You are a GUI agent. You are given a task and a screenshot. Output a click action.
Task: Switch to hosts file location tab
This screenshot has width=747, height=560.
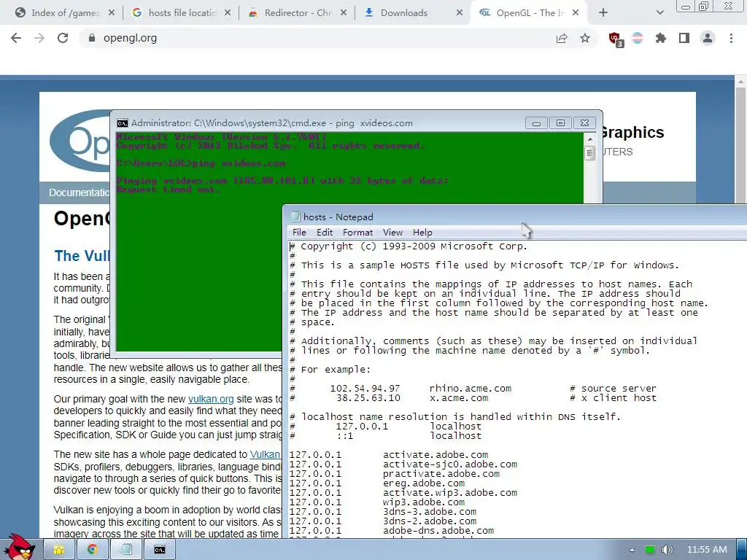(x=182, y=13)
